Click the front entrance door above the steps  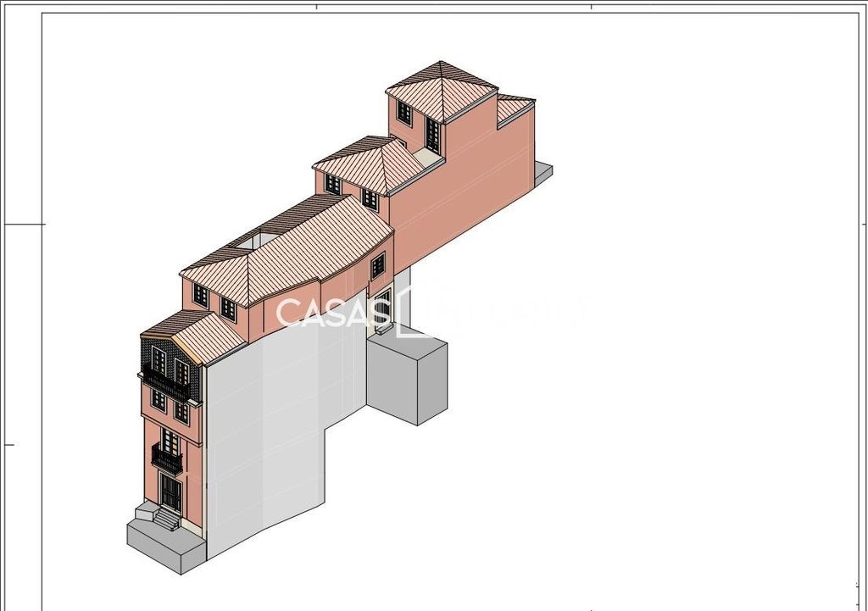[x=170, y=492]
